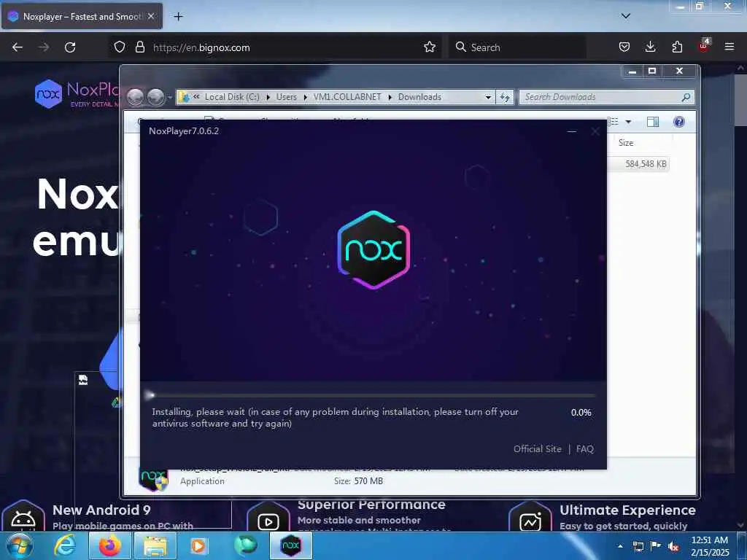
Task: Select VM1.COLLABNET breadcrumb segment
Action: coord(347,97)
